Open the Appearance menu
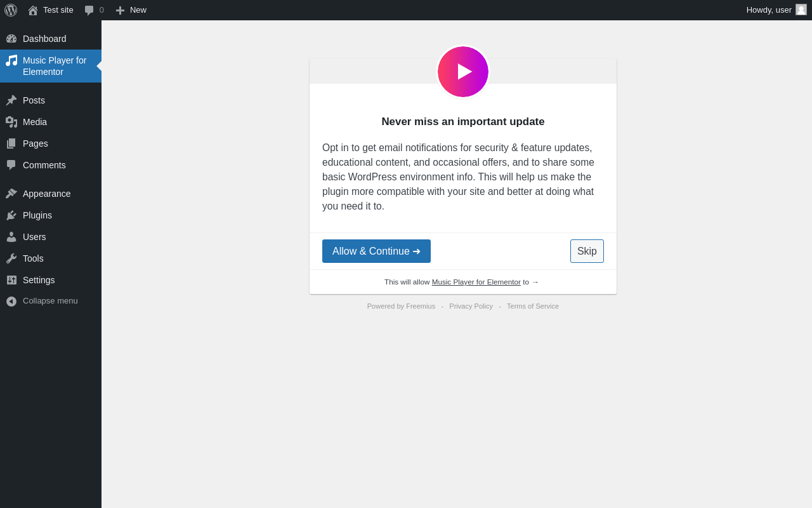This screenshot has height=508, width=812. (51, 194)
